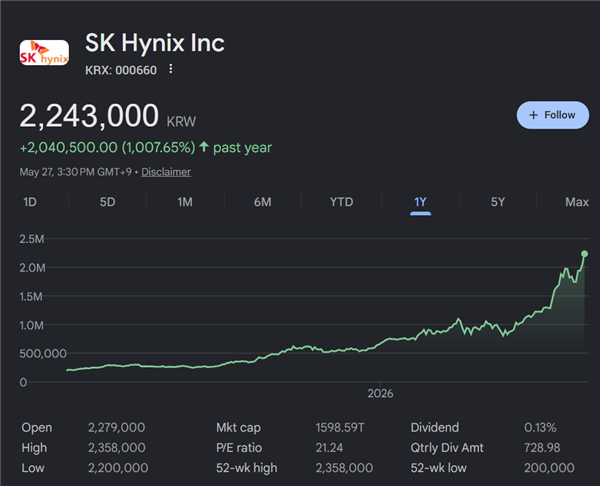The height and width of the screenshot is (486, 600).
Task: Click the 52-wk low value 200,000
Action: tap(549, 468)
